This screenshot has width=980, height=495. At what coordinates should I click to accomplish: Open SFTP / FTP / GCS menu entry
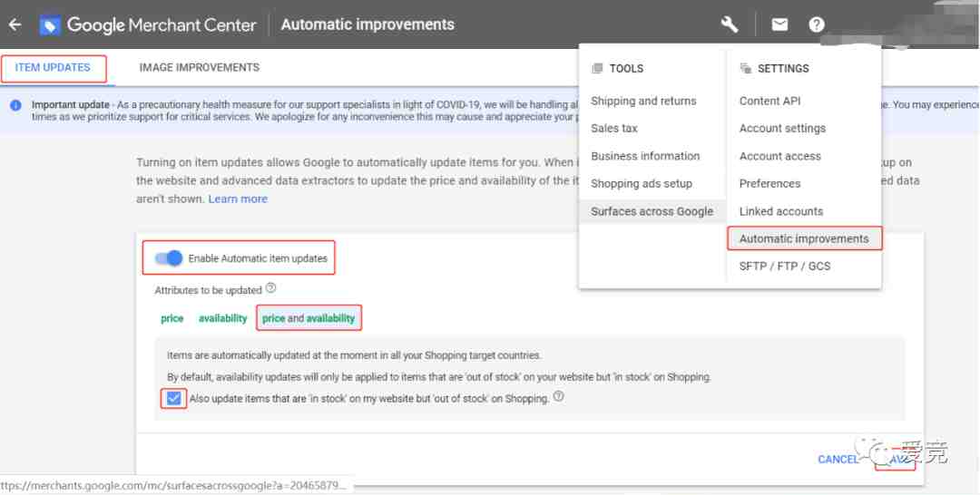[x=785, y=266]
